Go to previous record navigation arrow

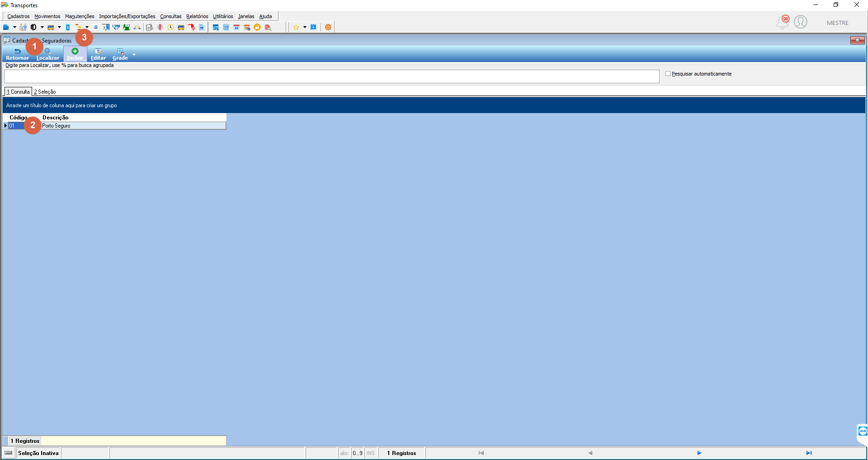point(590,453)
